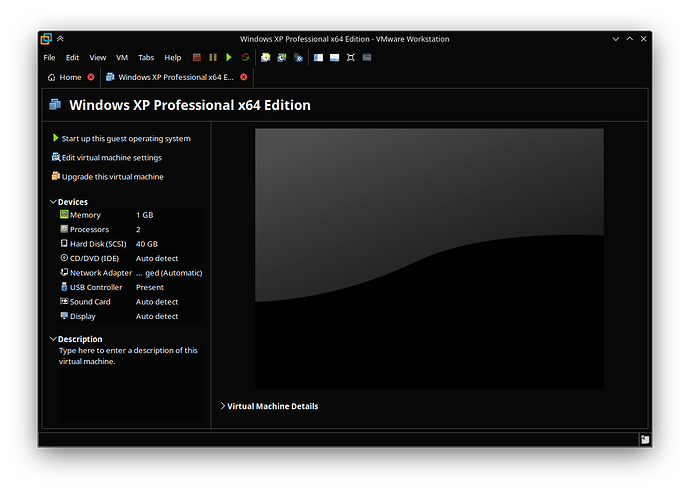Click the Display device icon
Viewport: 690px width, 492px height.
64,316
